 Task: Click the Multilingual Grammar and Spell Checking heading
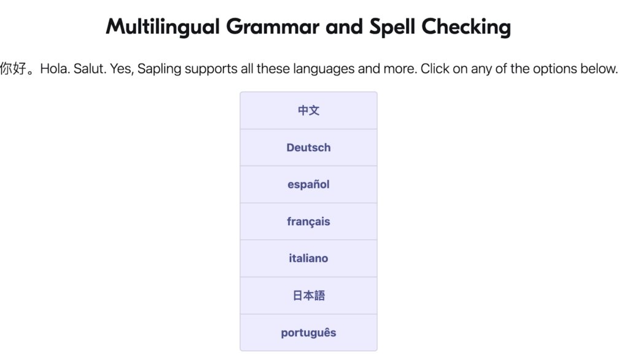(308, 27)
